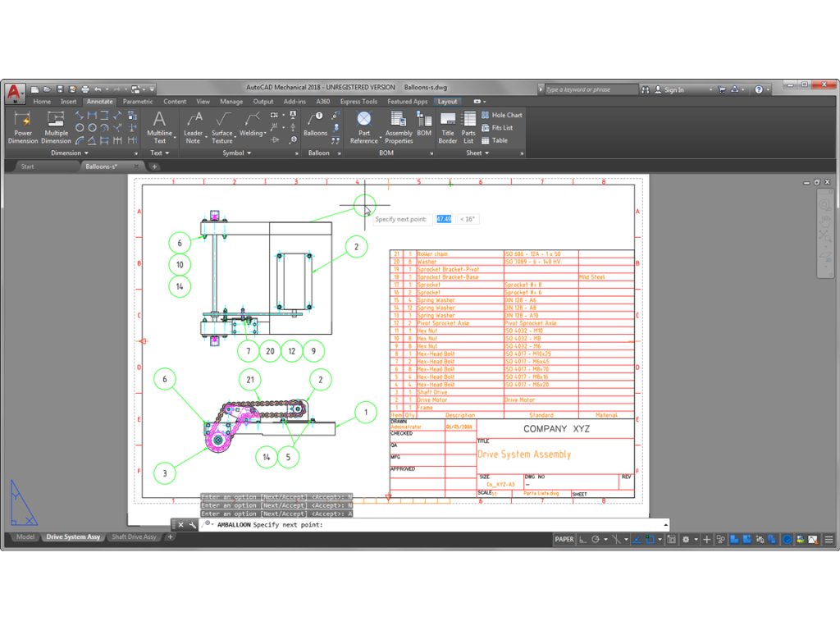Toggle Hardware Acceleration in status bar
Image resolution: width=840 pixels, height=630 pixels.
787,540
